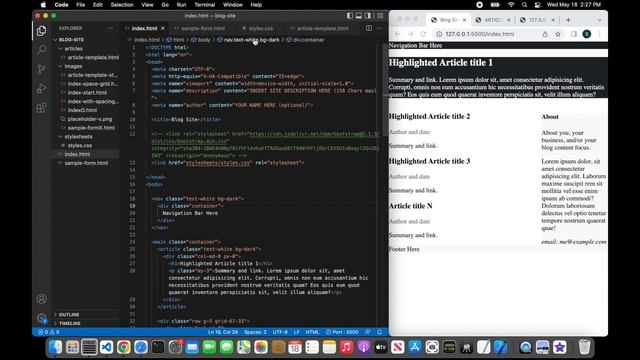The height and width of the screenshot is (360, 640).
Task: Change language mode via HTML status item
Action: point(312,332)
